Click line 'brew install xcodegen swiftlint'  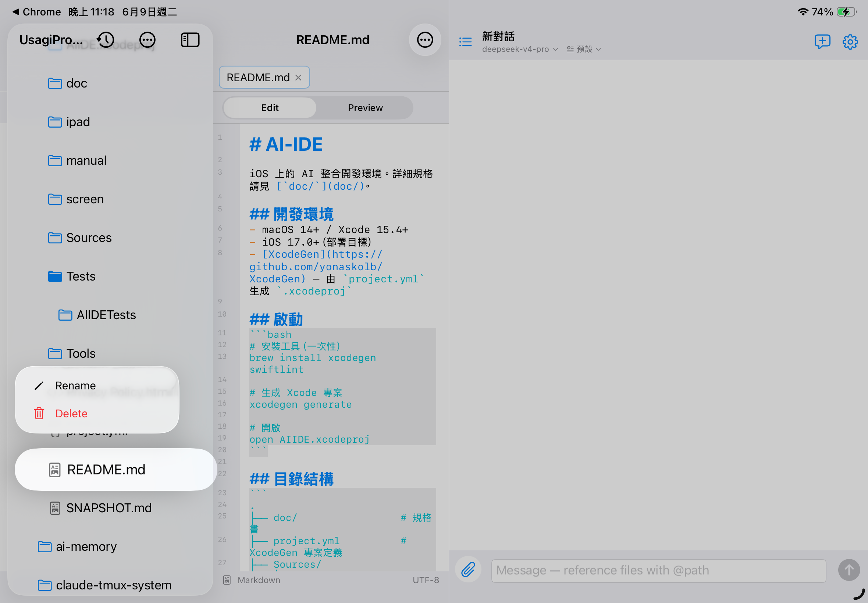tap(313, 364)
